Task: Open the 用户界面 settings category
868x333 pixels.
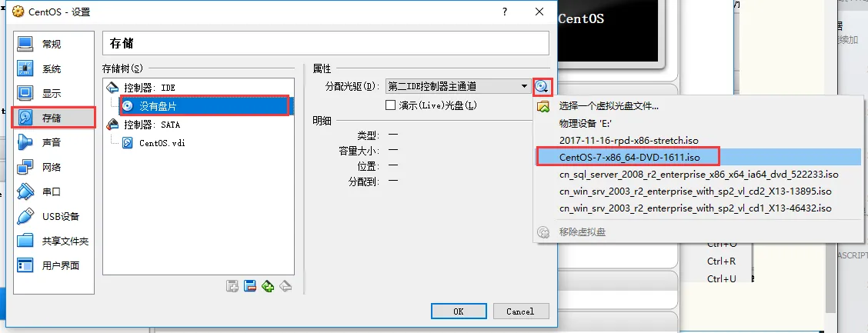Action: click(x=54, y=265)
